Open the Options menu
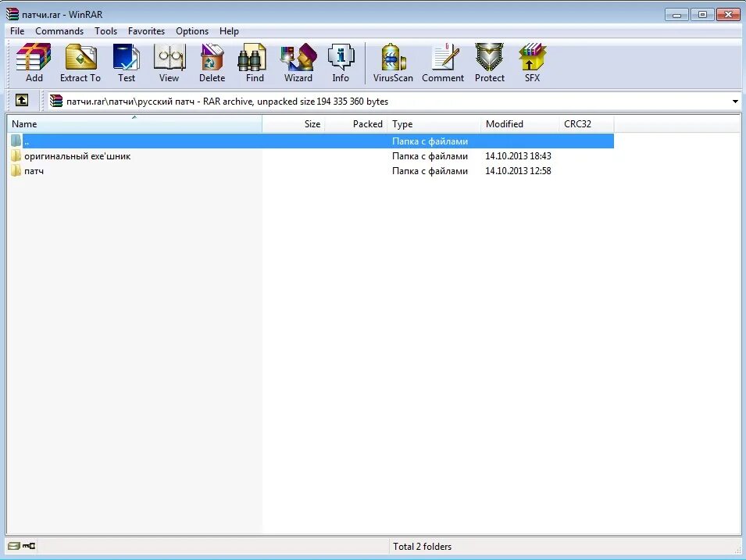 (x=192, y=31)
